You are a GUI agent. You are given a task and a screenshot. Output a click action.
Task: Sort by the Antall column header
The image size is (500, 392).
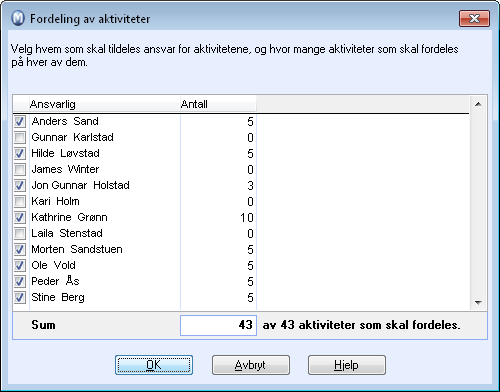coord(218,104)
